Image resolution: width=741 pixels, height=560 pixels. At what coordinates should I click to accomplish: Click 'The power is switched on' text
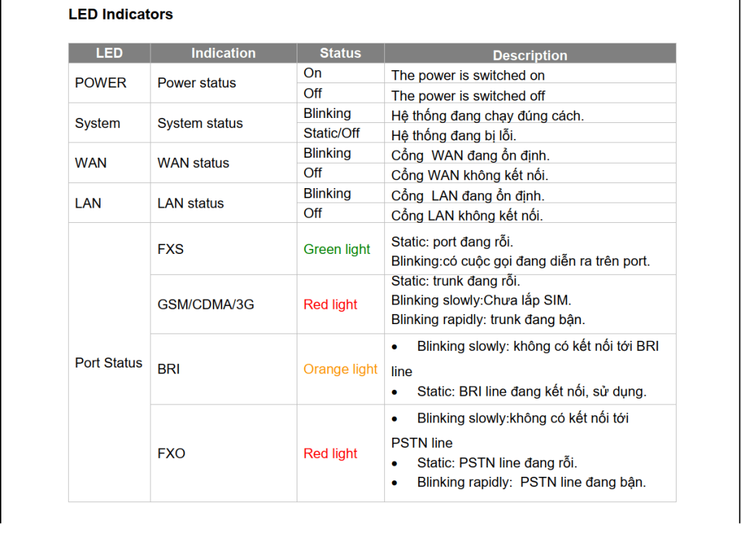(468, 75)
